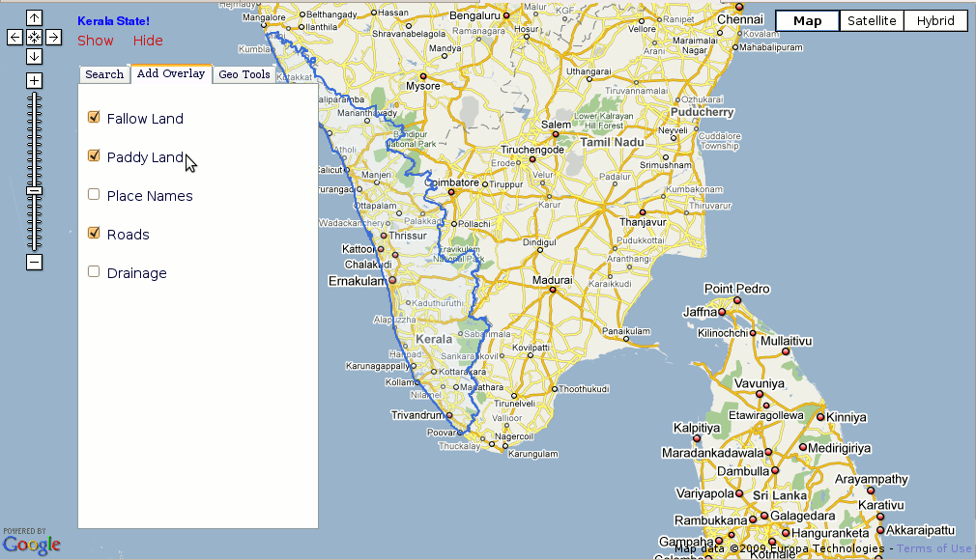Click the pan up arrow on the map
The width and height of the screenshot is (976, 560).
[35, 16]
